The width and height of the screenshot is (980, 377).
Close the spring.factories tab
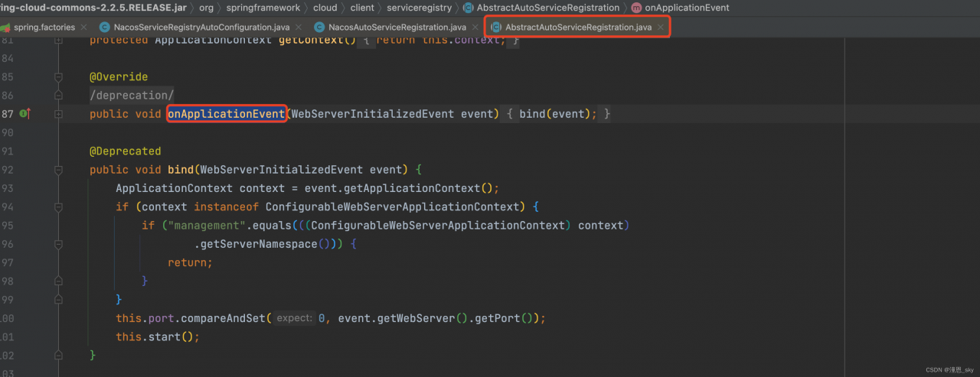point(84,28)
